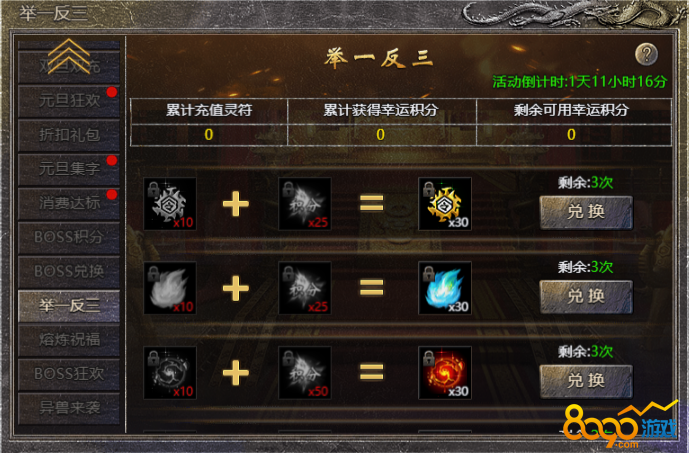689x453 pixels.
Task: Collapse sidebar with the up chevron arrows
Action: (69, 56)
